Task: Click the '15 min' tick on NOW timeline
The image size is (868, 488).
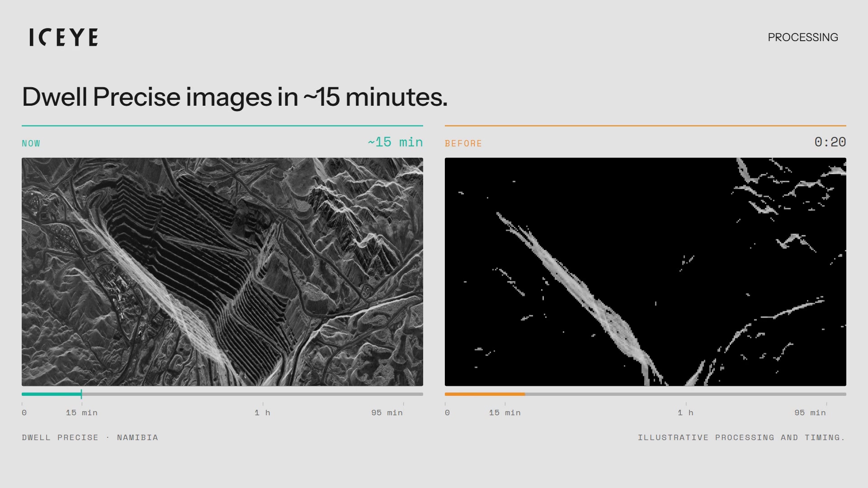Action: (x=81, y=413)
